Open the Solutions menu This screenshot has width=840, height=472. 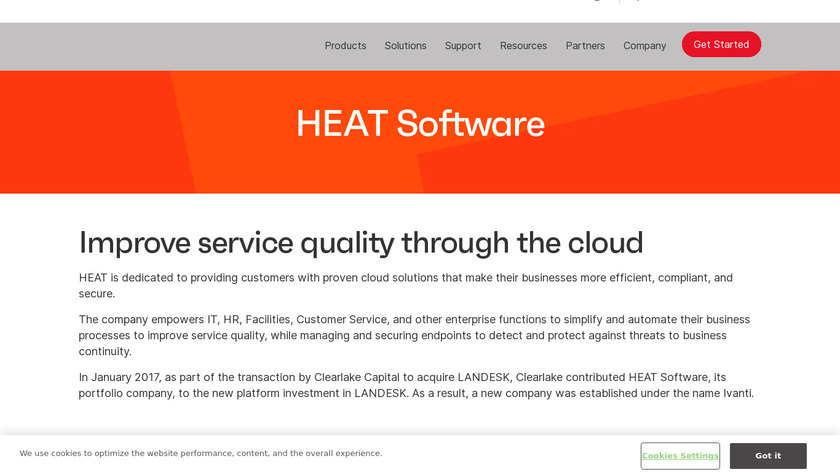pos(406,46)
